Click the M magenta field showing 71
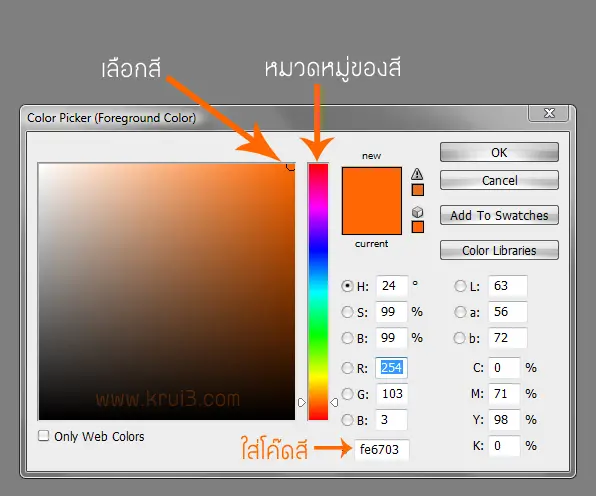The width and height of the screenshot is (596, 496). 504,394
